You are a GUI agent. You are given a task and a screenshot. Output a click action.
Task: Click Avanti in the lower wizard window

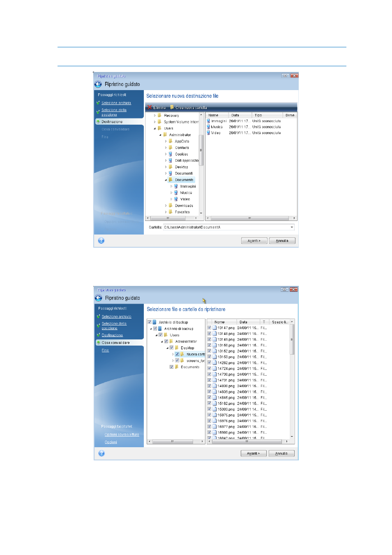254,453
